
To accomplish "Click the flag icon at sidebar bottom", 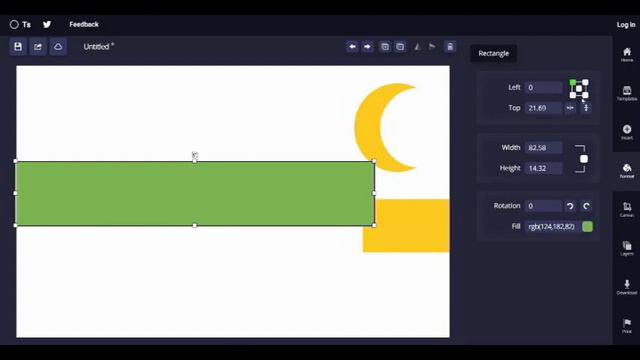I will (627, 326).
